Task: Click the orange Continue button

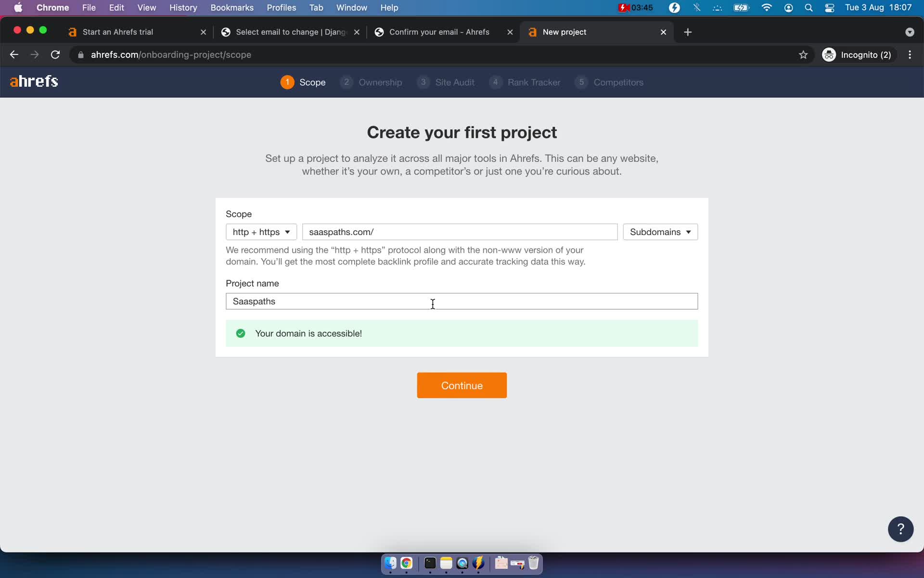Action: tap(462, 385)
